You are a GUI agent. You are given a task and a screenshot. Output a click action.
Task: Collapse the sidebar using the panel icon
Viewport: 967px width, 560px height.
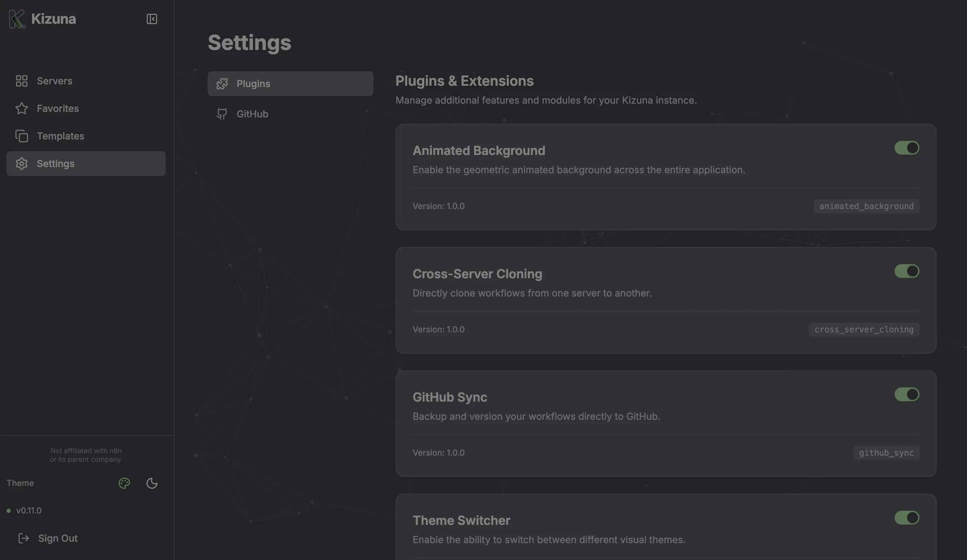click(x=152, y=18)
